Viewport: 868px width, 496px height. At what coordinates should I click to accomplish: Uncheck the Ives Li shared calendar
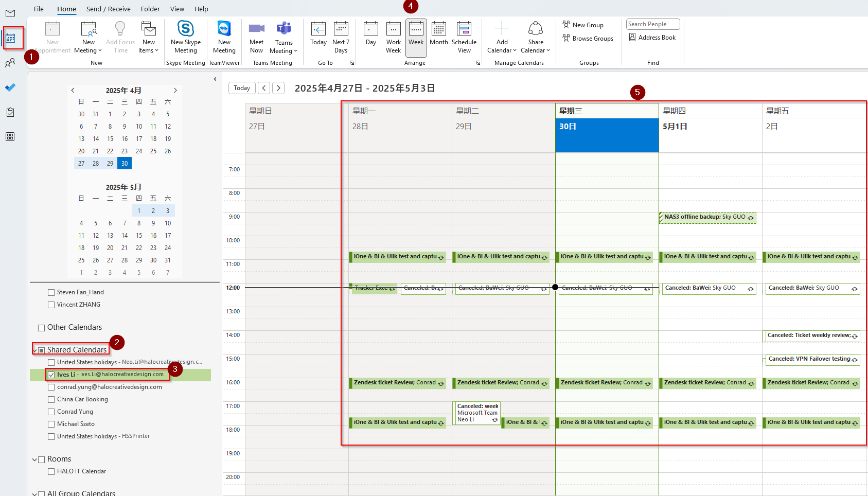pyautogui.click(x=51, y=375)
